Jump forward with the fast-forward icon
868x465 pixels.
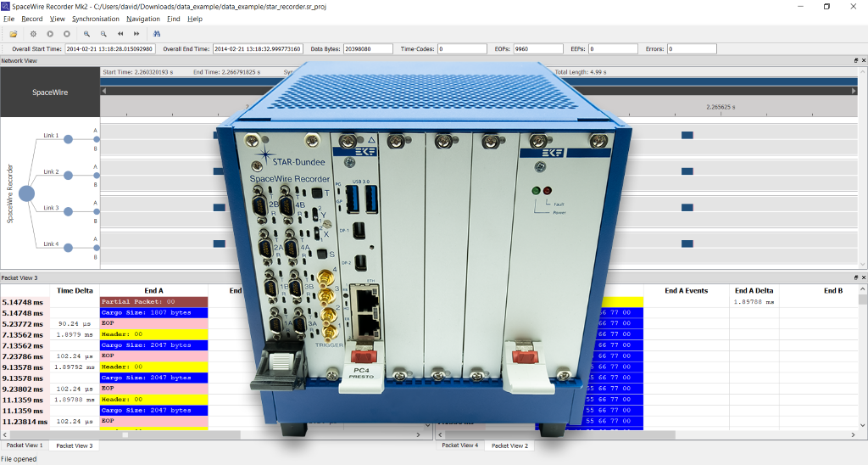pyautogui.click(x=136, y=34)
